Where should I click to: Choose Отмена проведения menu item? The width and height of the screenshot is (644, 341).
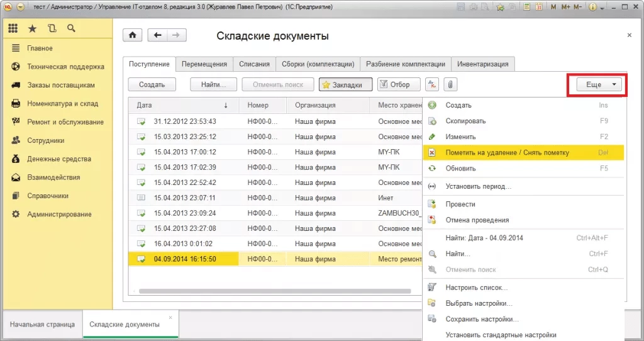[x=524, y=220]
